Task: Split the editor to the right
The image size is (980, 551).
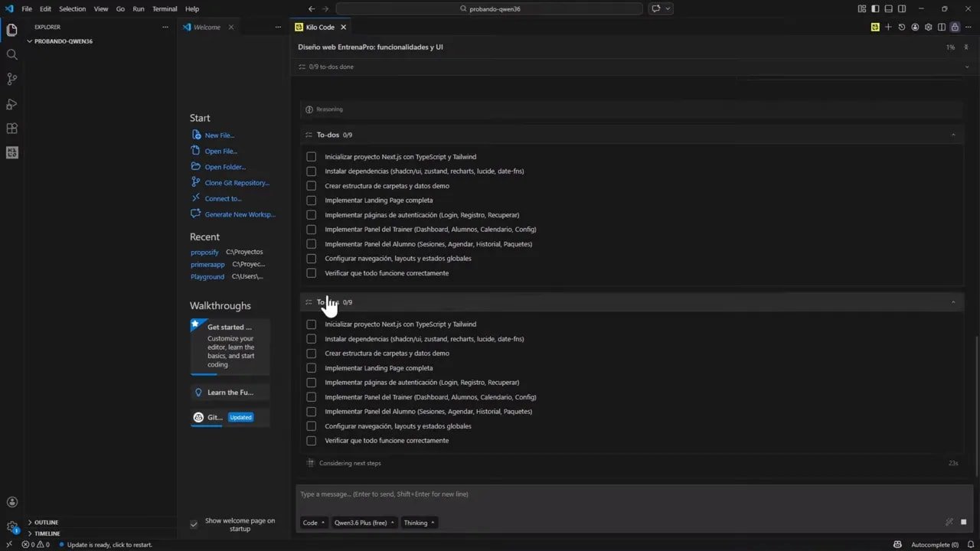Action: pos(942,27)
